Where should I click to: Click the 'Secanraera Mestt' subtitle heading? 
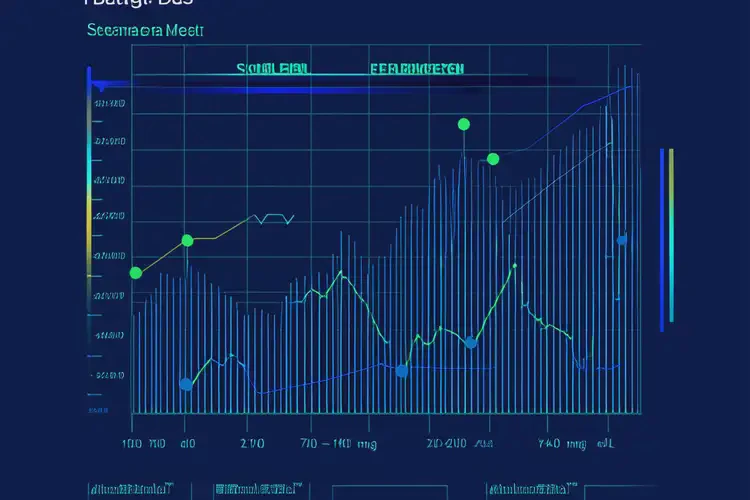[145, 31]
